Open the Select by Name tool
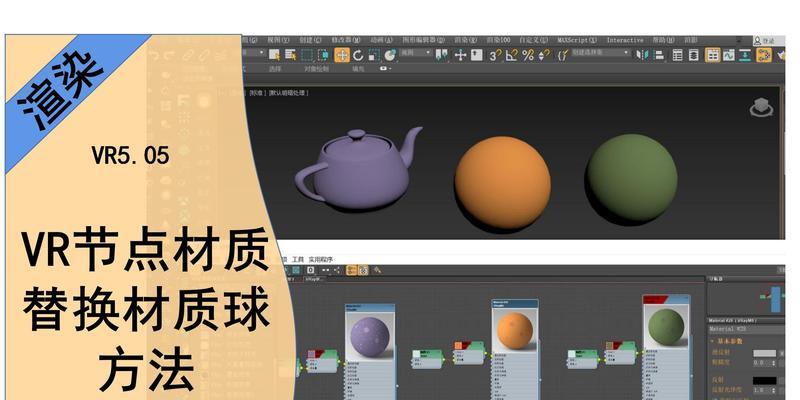Image resolution: width=800 pixels, height=400 pixels. tap(291, 55)
